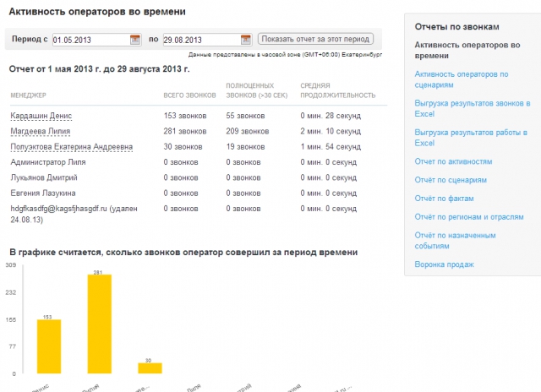Click the 'Лукьянов Дмитрий' row name

[44, 177]
